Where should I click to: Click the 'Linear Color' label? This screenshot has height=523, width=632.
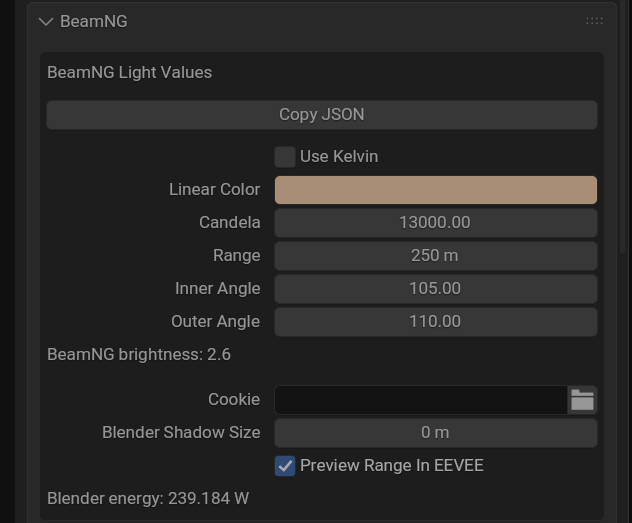214,190
